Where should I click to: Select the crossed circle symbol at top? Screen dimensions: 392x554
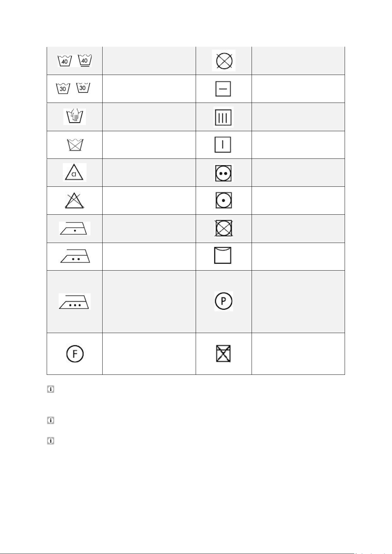click(224, 60)
